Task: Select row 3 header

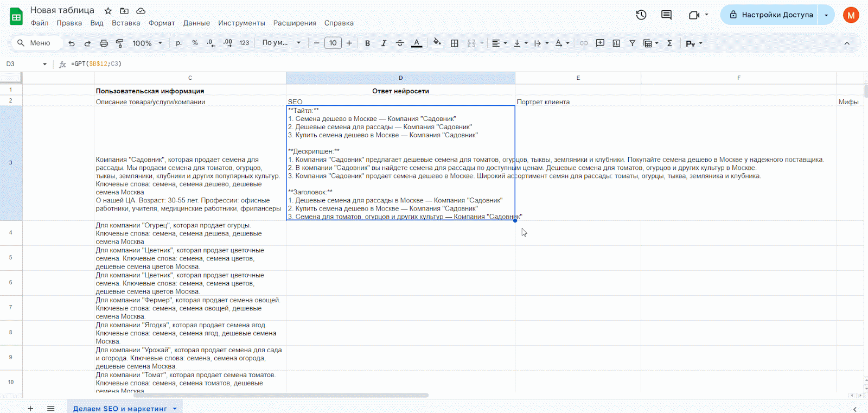Action: tap(11, 163)
